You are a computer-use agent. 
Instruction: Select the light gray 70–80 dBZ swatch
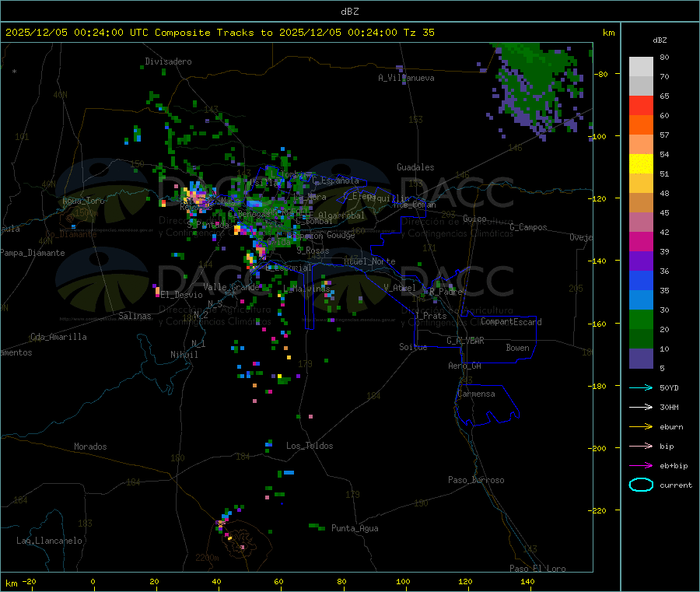pos(641,67)
